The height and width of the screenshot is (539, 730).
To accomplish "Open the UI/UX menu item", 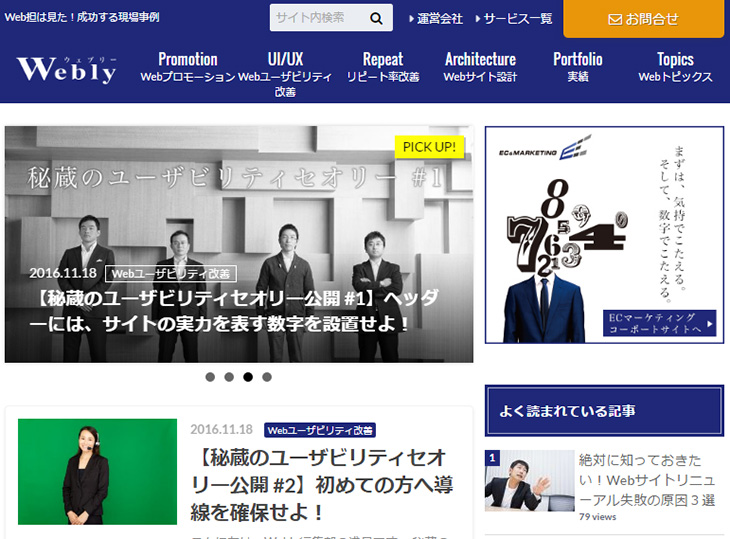I will [285, 74].
